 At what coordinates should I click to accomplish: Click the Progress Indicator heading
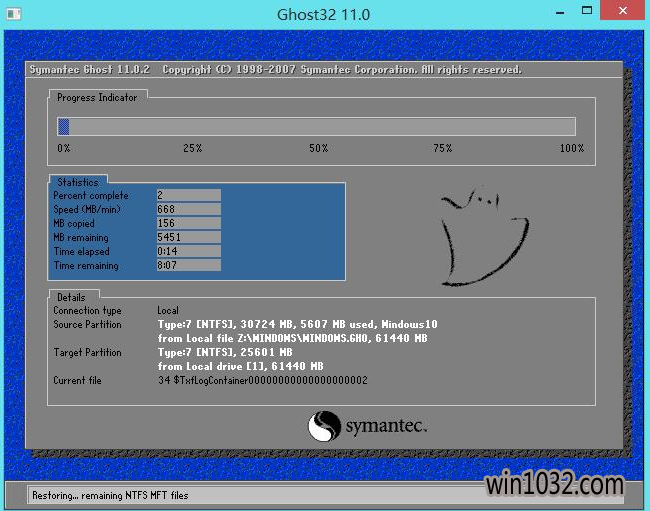click(x=97, y=97)
